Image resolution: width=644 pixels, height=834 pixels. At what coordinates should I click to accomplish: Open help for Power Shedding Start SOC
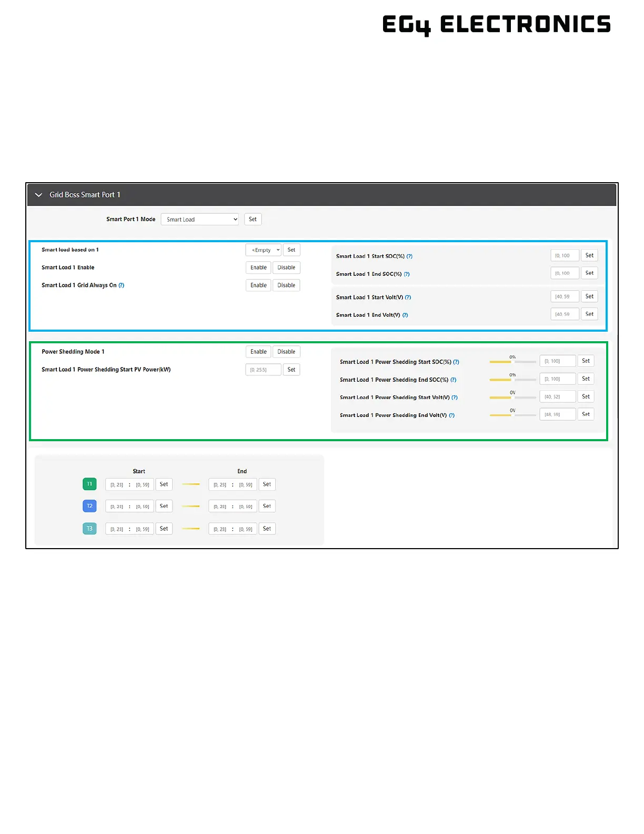pyautogui.click(x=456, y=362)
